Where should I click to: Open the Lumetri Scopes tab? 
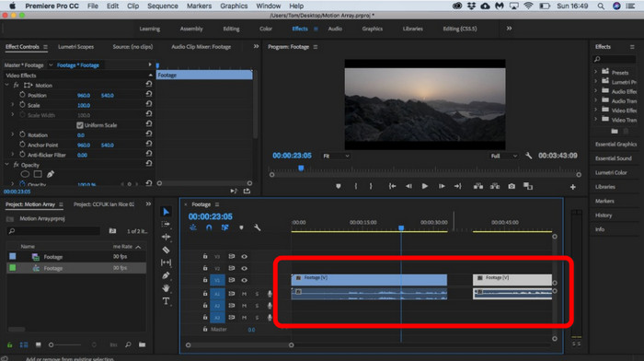[x=75, y=47]
